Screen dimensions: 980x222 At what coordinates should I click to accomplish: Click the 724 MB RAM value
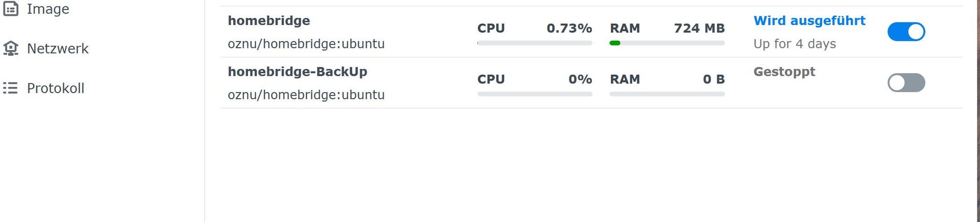coord(699,28)
